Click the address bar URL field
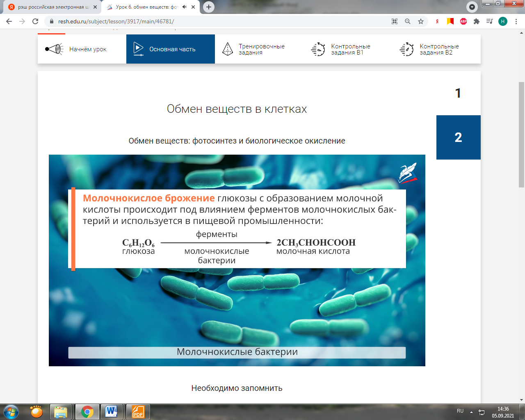Viewport: 525px width, 420px height. tap(205, 21)
